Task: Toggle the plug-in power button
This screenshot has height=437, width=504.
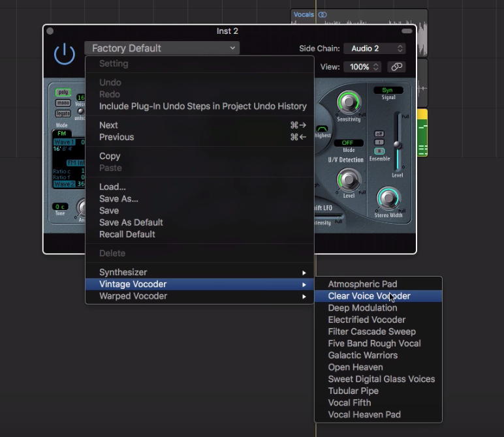Action: [x=65, y=53]
